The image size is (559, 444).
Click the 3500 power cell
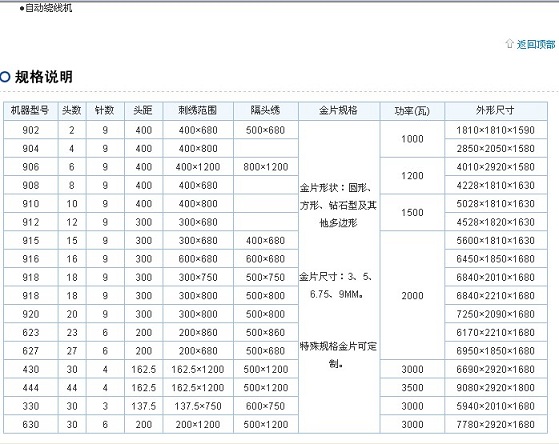412,388
